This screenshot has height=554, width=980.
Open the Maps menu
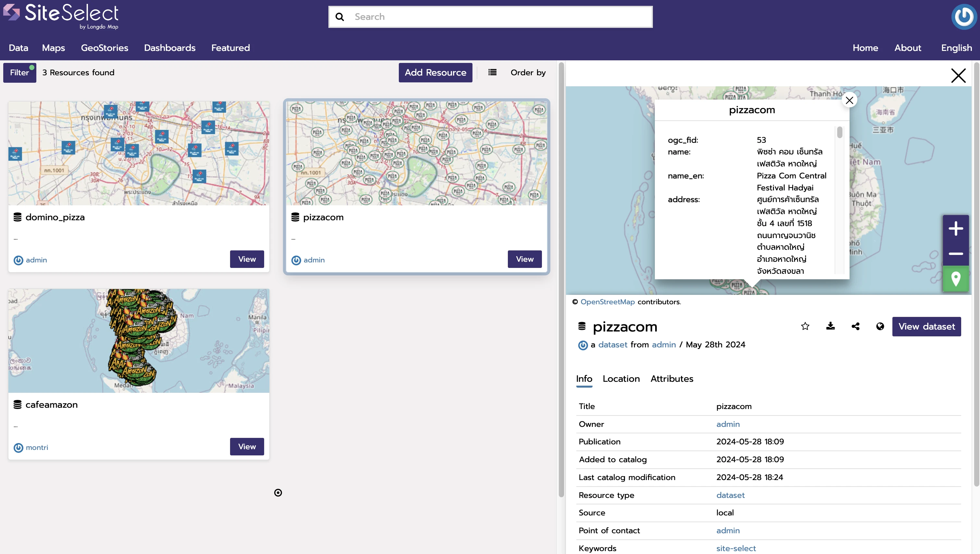53,48
